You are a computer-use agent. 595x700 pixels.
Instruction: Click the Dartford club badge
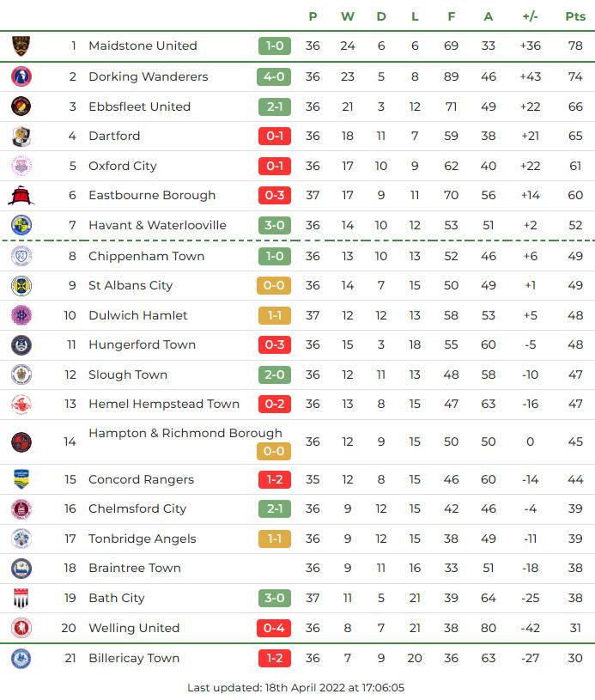point(21,136)
